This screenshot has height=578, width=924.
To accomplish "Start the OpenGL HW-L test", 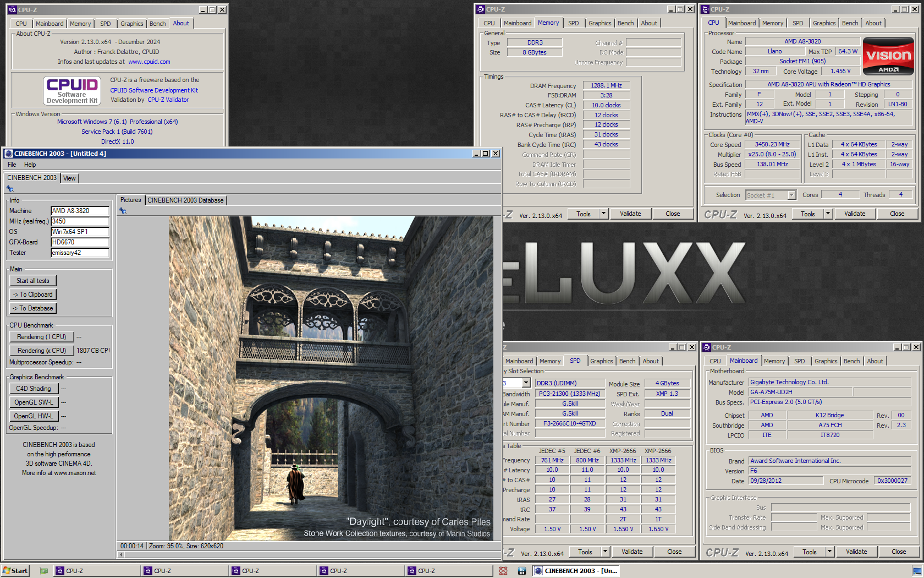I will pyautogui.click(x=34, y=416).
